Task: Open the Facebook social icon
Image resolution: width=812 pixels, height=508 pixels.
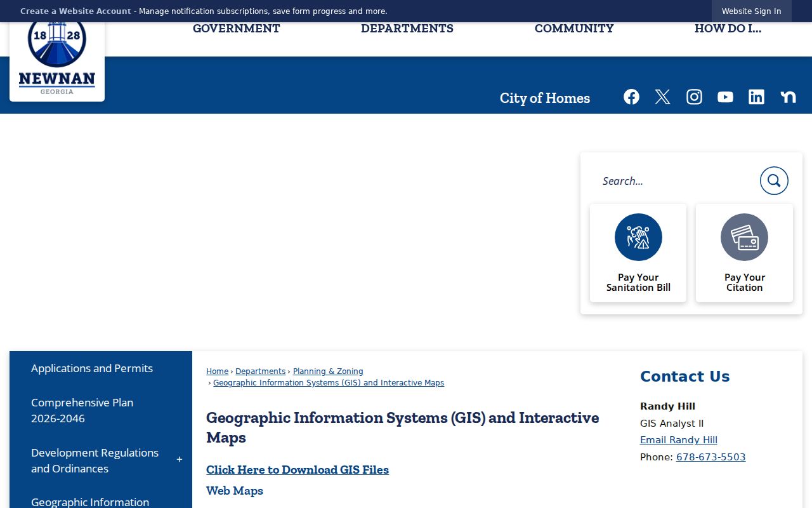Action: click(x=631, y=97)
